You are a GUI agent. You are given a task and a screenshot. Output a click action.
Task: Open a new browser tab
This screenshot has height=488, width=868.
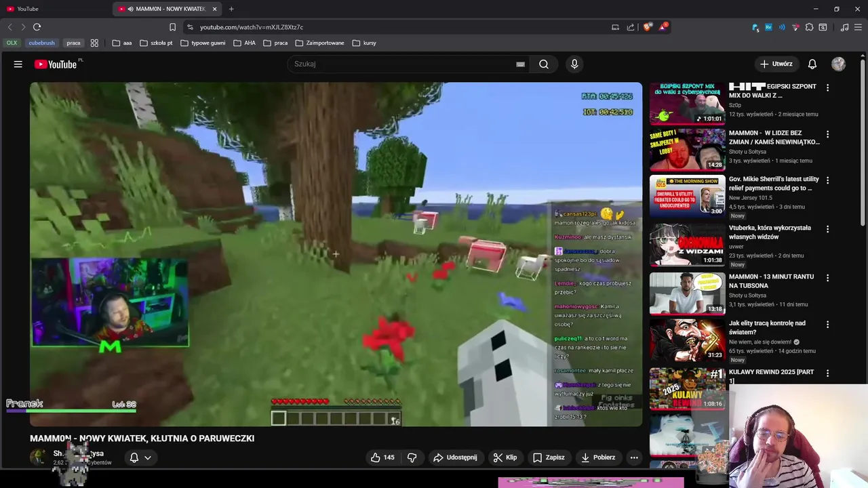pos(231,9)
